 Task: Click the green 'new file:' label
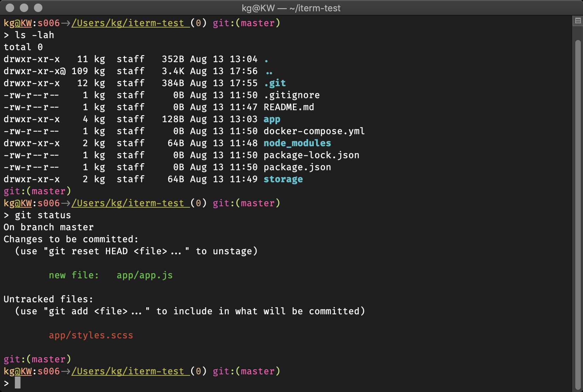pyautogui.click(x=74, y=275)
